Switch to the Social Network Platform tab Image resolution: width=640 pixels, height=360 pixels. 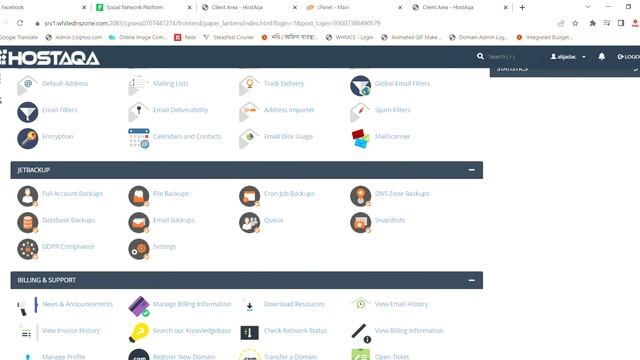(x=144, y=7)
